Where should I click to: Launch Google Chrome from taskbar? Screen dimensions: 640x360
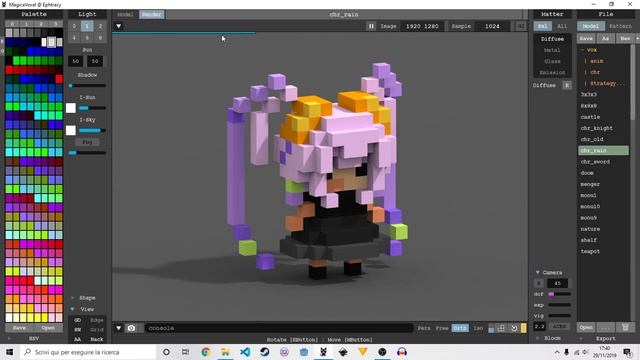click(205, 352)
